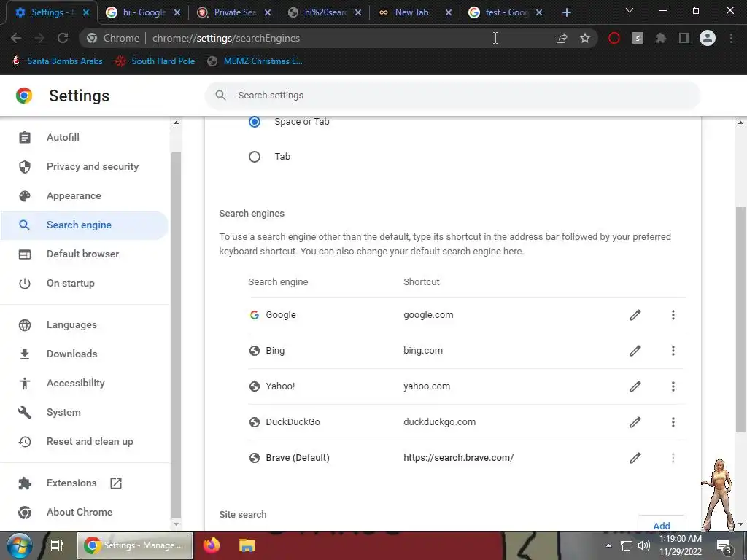This screenshot has width=747, height=560.
Task: Open the profile avatar menu
Action: (x=708, y=38)
